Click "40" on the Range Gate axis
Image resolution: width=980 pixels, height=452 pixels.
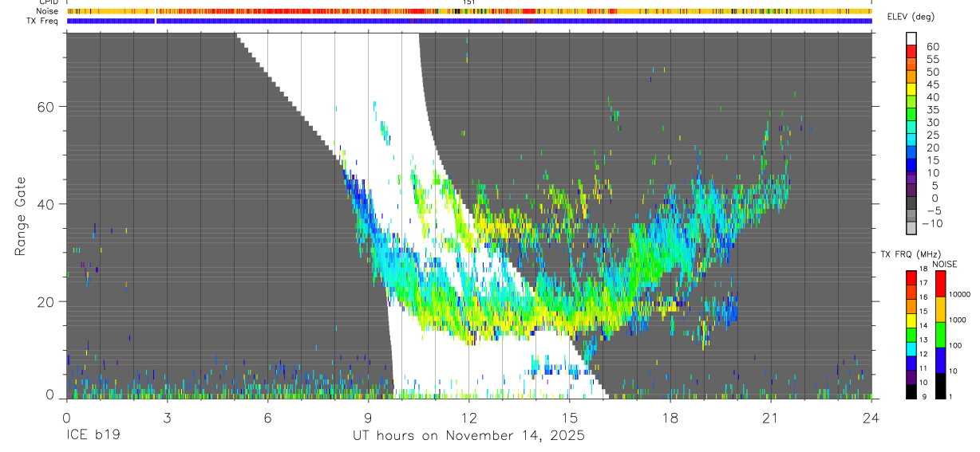(x=47, y=204)
